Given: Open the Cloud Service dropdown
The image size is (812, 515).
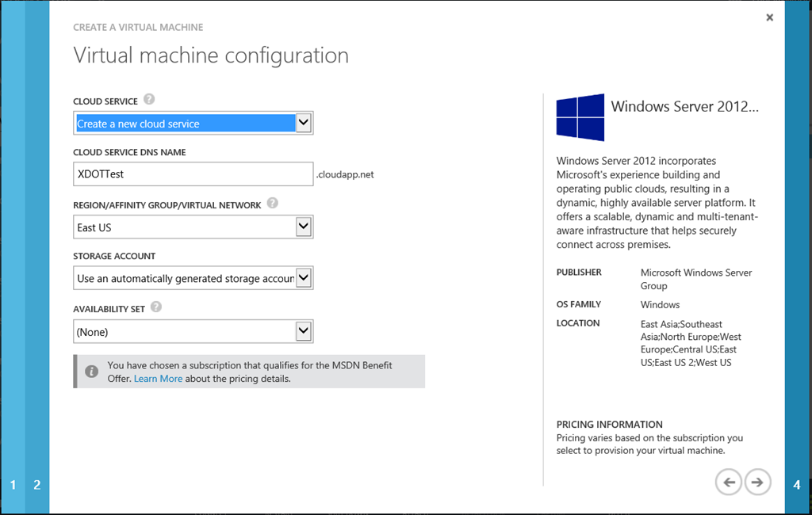Looking at the screenshot, I should click(193, 123).
